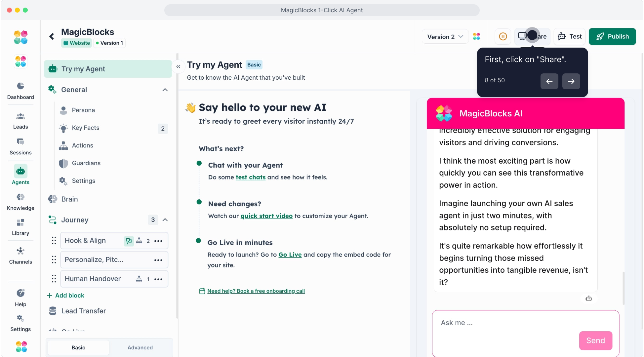
Task: Collapse the Journey section chevron
Action: 165,220
